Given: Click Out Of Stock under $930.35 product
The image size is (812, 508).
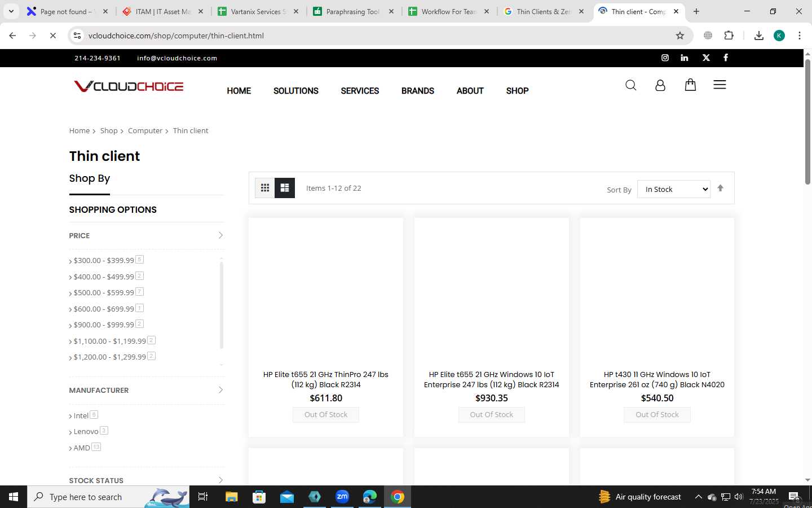Looking at the screenshot, I should point(492,415).
